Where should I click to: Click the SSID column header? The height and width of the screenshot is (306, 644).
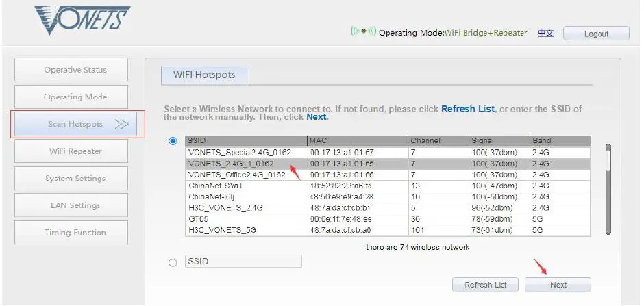pos(246,141)
